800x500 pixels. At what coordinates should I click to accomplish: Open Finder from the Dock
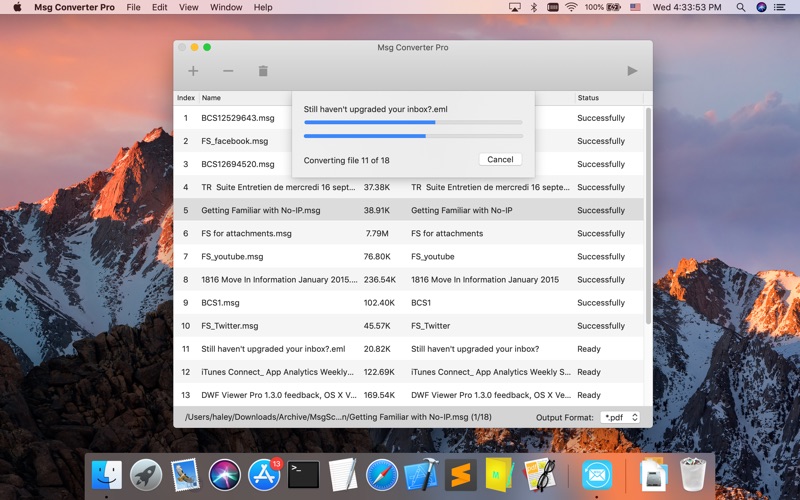tap(107, 475)
